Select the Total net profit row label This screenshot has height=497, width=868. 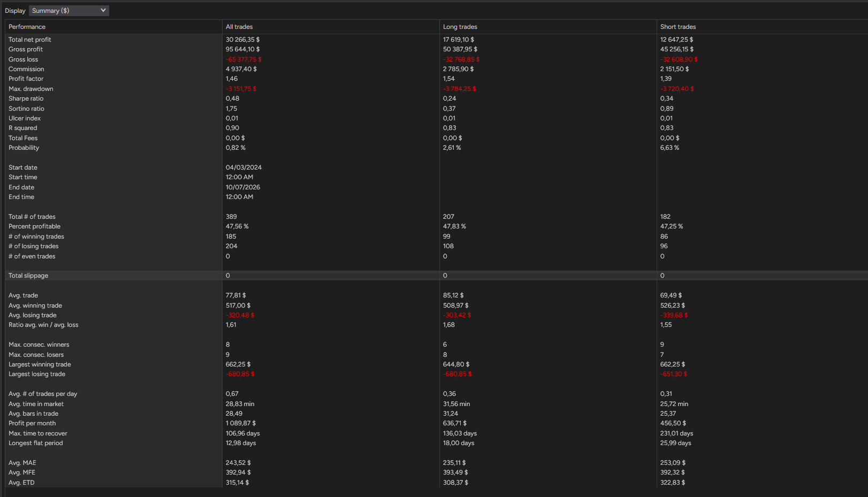[30, 40]
